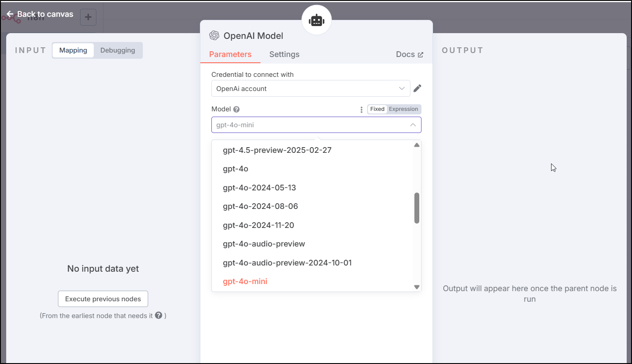The height and width of the screenshot is (364, 632).
Task: Select gpt-4o-audio-preview-2024-10-01 option
Action: pyautogui.click(x=313, y=263)
